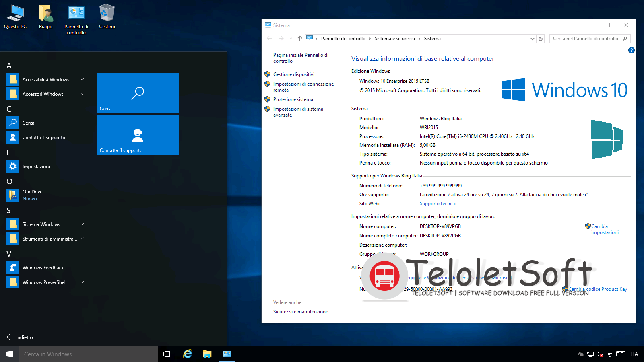Click the Windows Start button

coord(10,354)
